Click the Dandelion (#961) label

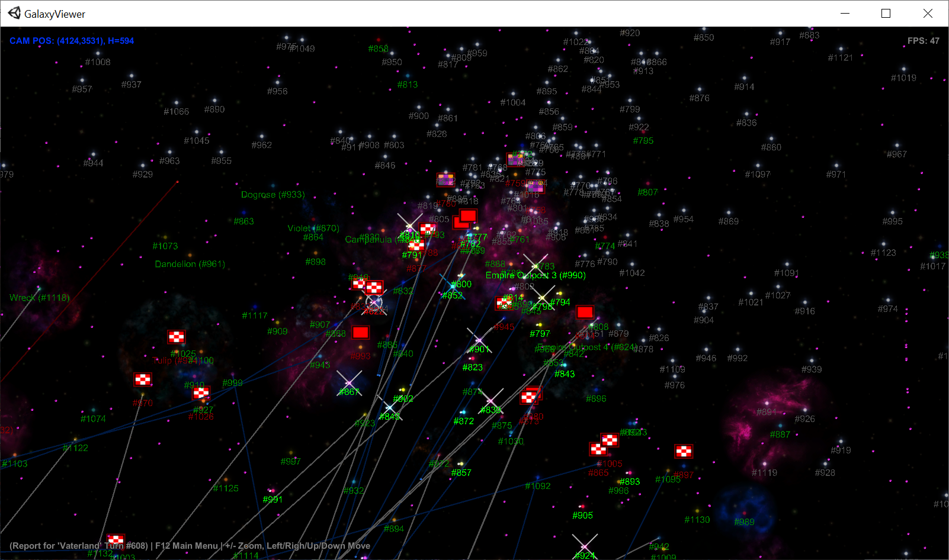click(190, 264)
